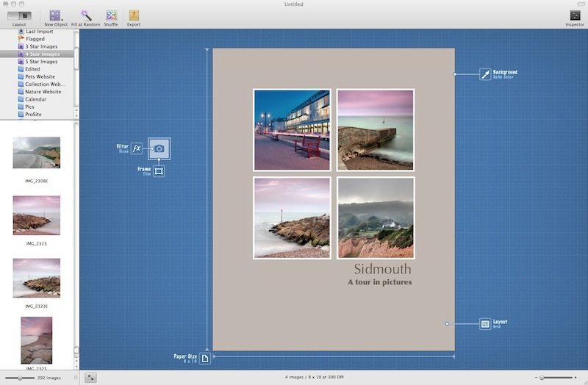Select the Flagged sidebar item
Screen dimensions: 588x385
[x=37, y=39]
